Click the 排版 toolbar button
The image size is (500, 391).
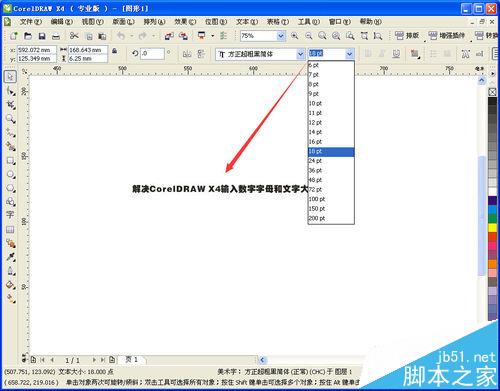point(407,36)
